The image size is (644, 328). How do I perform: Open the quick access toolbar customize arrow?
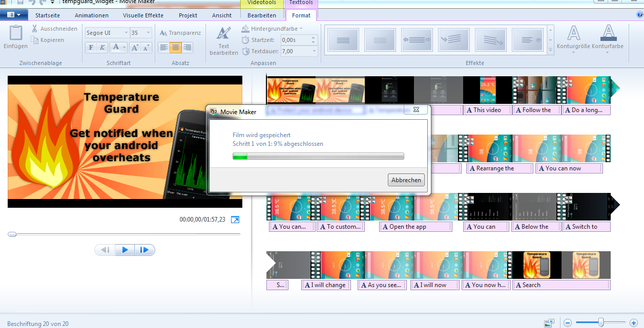click(52, 2)
